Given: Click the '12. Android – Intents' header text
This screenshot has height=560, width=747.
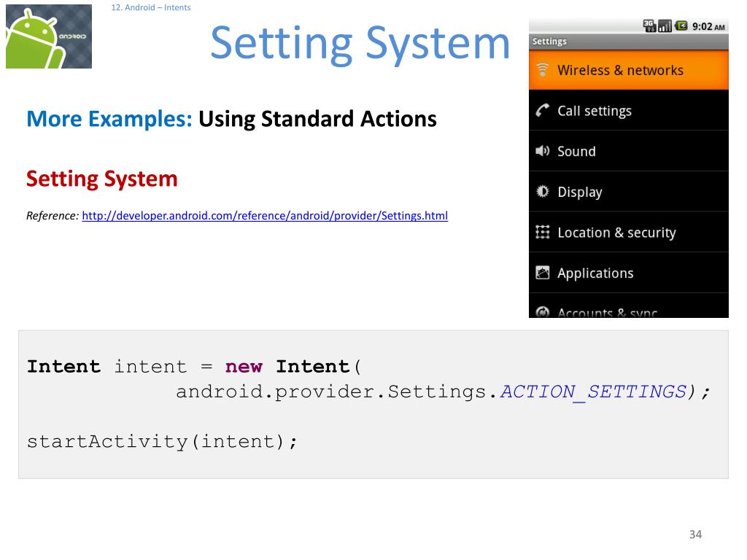Looking at the screenshot, I should click(x=150, y=7).
